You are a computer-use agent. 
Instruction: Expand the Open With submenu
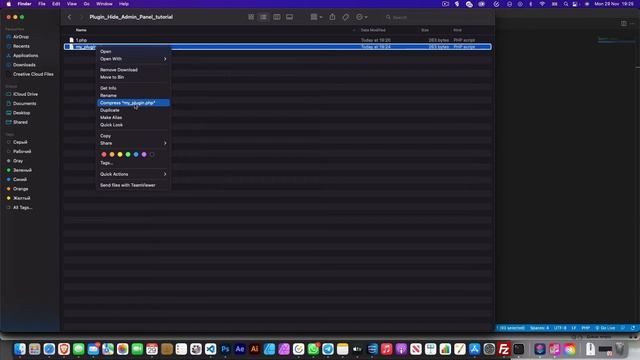pyautogui.click(x=133, y=59)
